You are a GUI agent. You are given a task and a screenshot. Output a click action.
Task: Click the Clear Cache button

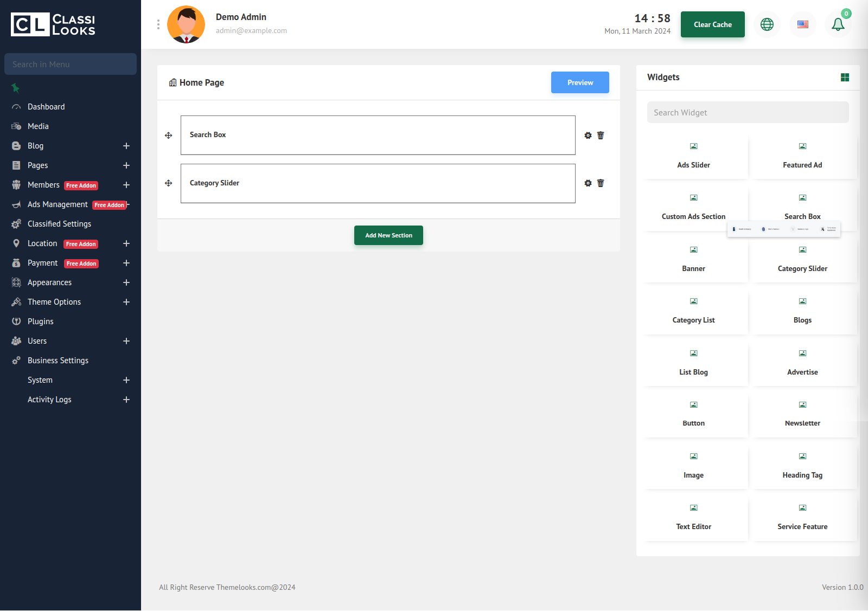[712, 24]
